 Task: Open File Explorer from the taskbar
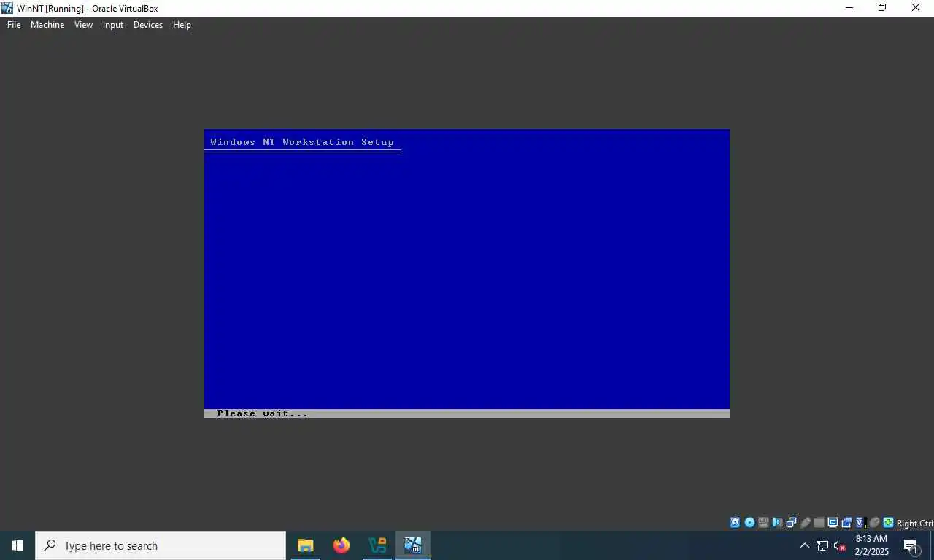[x=305, y=545]
